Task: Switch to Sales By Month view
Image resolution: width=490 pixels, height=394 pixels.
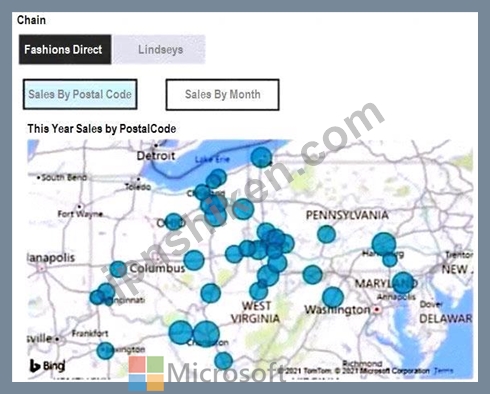Action: point(222,94)
